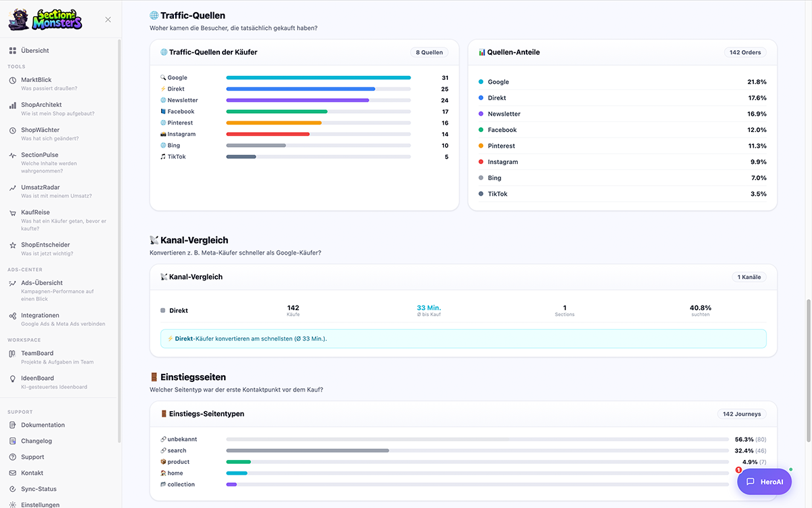Click the MarktBlick clock icon
Image resolution: width=812 pixels, height=508 pixels.
click(13, 81)
